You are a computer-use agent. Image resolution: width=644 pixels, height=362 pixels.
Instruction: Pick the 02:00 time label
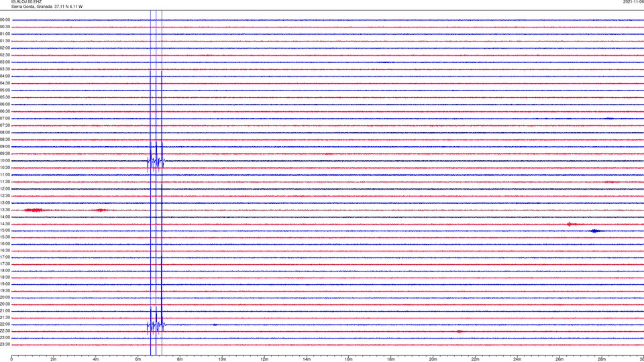pos(5,48)
